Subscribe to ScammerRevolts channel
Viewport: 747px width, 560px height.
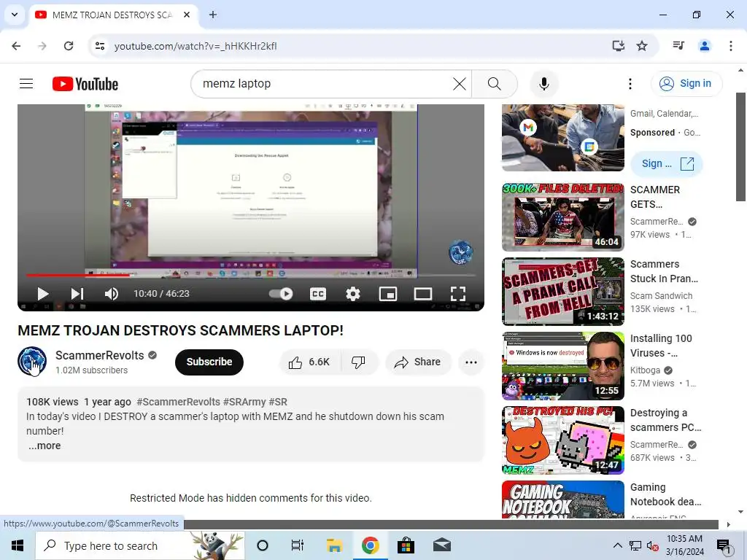tap(209, 362)
